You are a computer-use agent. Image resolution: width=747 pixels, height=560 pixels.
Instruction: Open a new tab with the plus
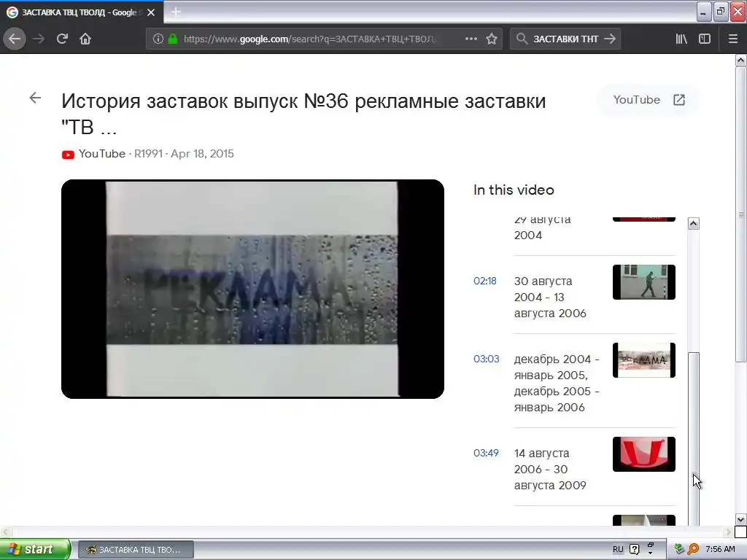(x=175, y=12)
